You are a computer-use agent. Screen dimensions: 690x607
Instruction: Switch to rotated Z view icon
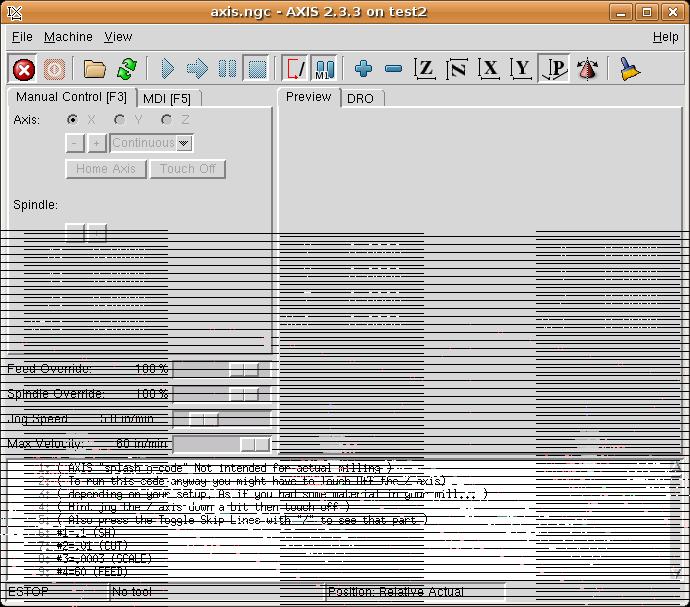pyautogui.click(x=457, y=69)
